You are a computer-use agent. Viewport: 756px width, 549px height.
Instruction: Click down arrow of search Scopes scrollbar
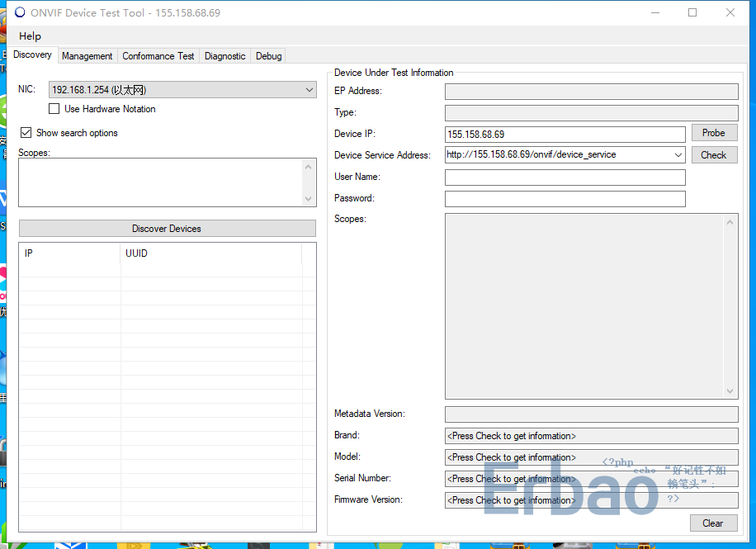tap(309, 199)
